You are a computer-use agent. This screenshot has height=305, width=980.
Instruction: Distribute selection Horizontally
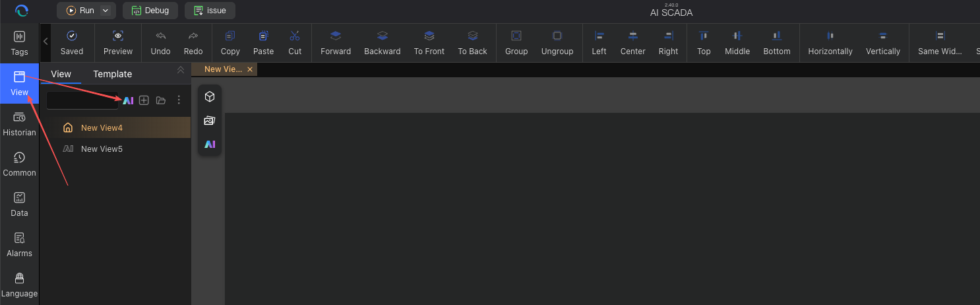point(830,43)
